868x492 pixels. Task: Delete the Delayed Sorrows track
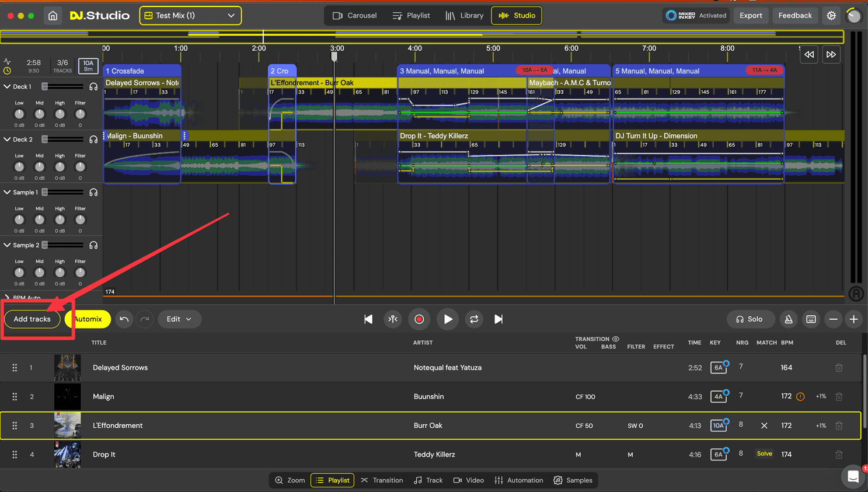(839, 368)
